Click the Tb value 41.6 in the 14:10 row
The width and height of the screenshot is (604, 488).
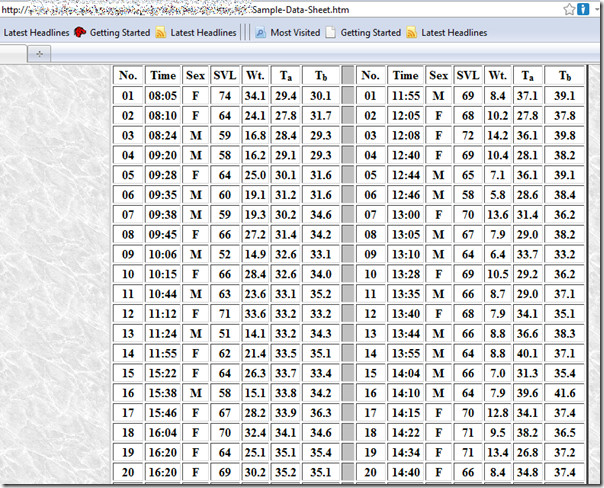coord(565,393)
